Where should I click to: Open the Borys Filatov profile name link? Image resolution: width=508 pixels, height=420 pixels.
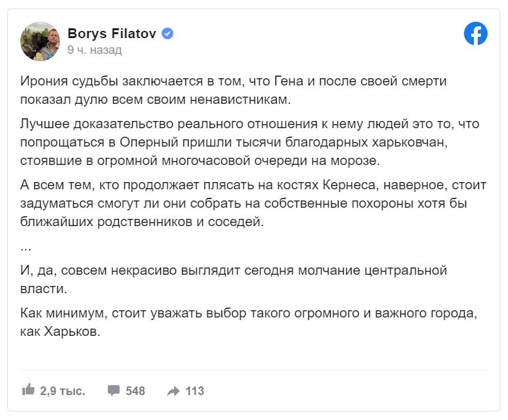point(113,34)
